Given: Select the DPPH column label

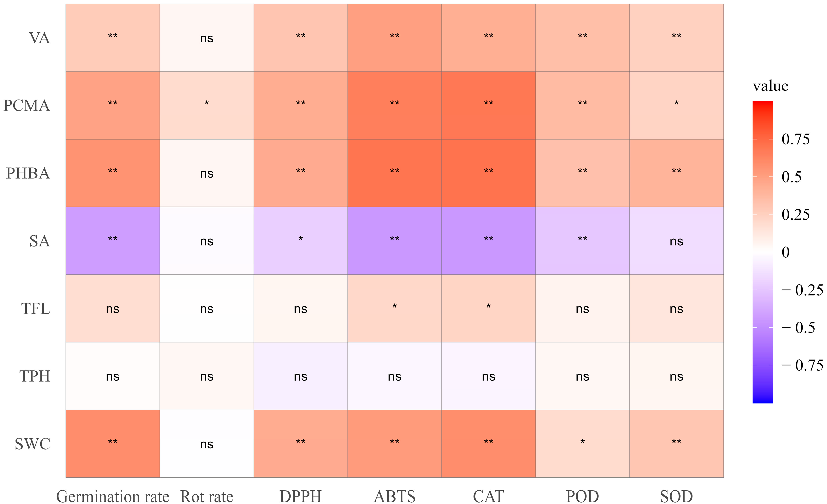Looking at the screenshot, I should (301, 496).
